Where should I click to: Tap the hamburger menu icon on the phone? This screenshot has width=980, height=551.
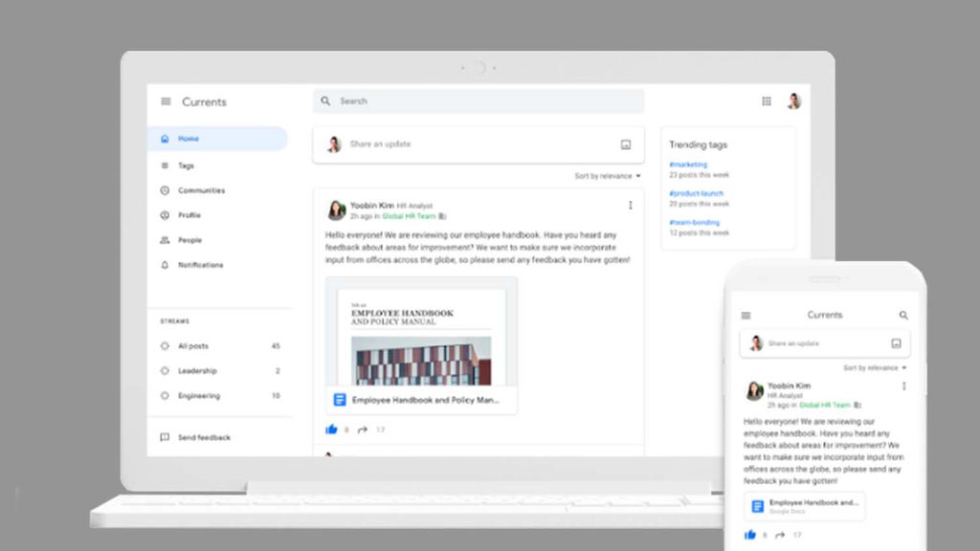pos(746,315)
